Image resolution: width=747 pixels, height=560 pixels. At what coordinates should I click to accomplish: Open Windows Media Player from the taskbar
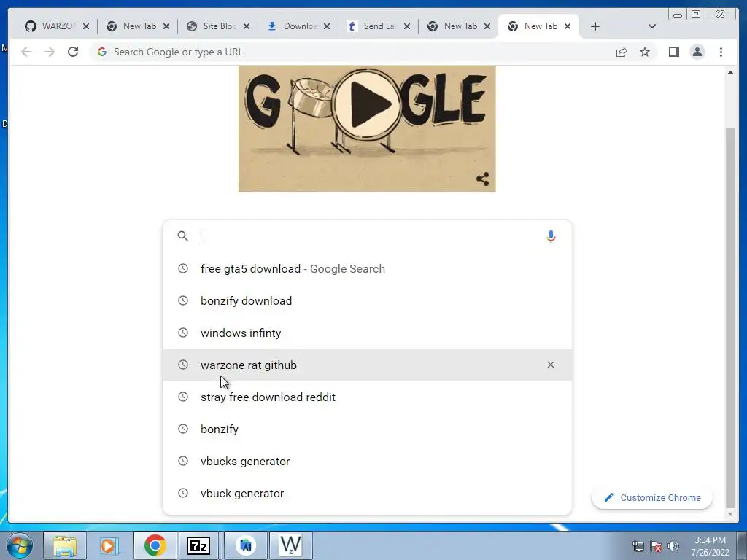pyautogui.click(x=109, y=545)
